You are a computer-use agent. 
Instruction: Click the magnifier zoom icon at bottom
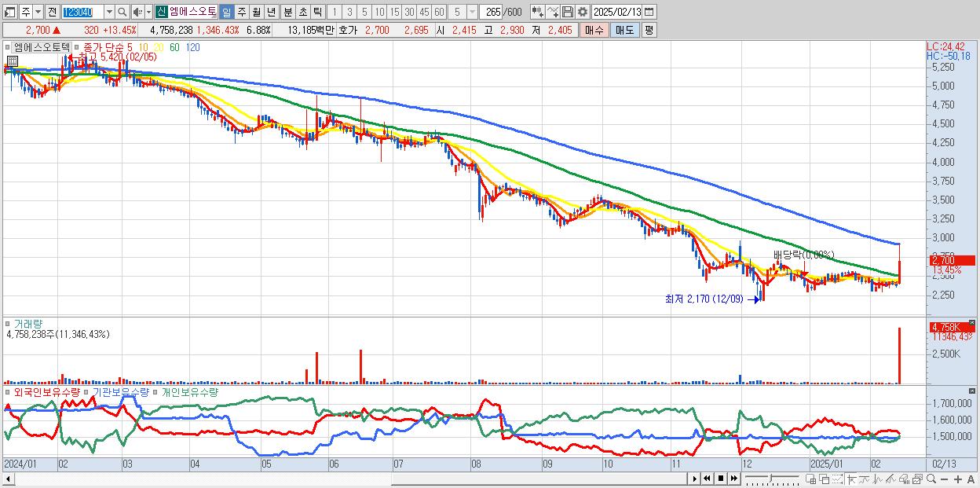(x=931, y=479)
